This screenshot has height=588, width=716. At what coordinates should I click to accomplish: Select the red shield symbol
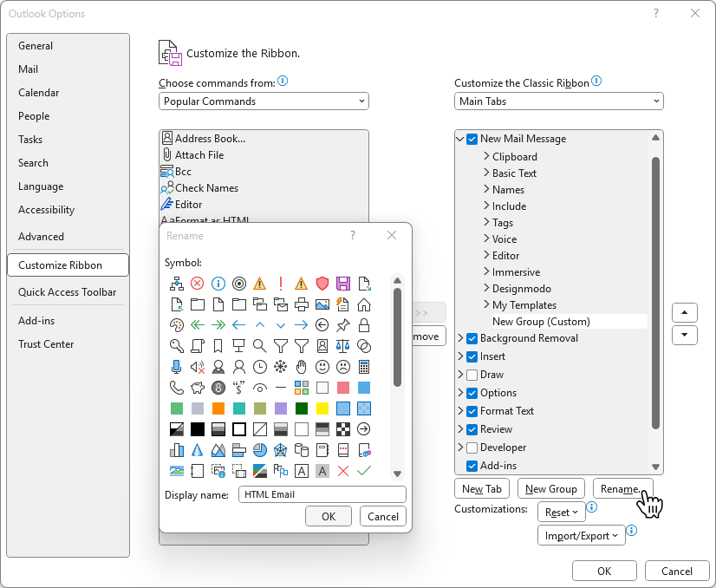tap(322, 284)
